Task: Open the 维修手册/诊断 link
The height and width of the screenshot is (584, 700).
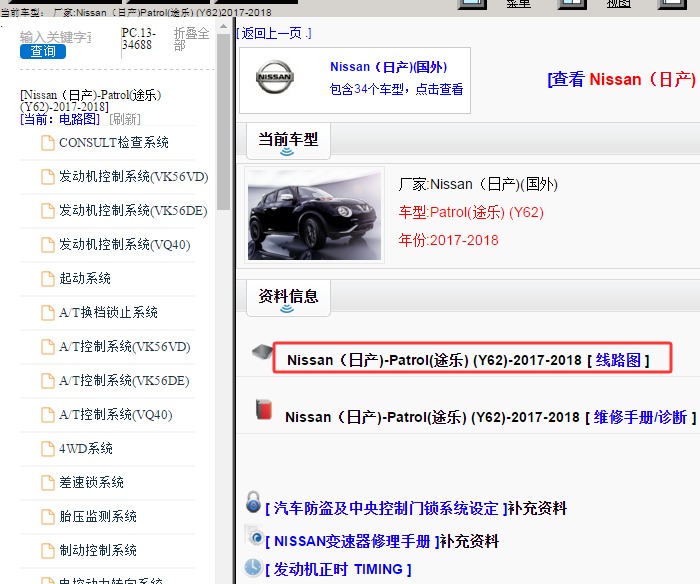Action: [x=640, y=417]
